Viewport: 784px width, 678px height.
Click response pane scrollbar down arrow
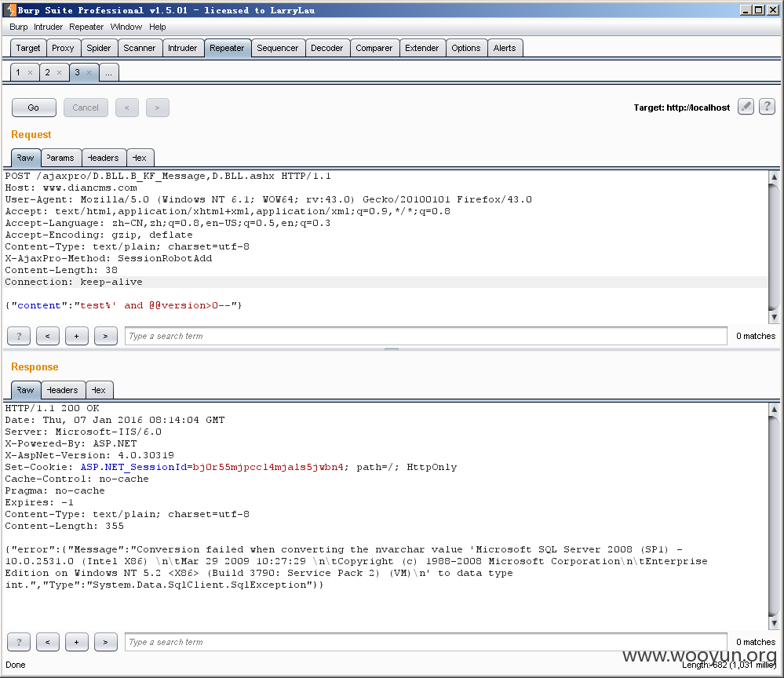tap(774, 624)
